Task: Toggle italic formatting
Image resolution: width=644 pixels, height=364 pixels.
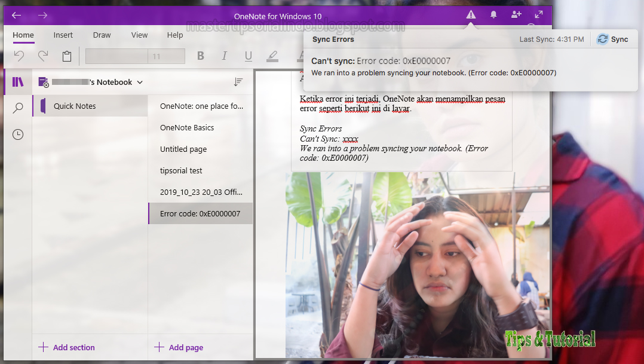Action: 224,56
